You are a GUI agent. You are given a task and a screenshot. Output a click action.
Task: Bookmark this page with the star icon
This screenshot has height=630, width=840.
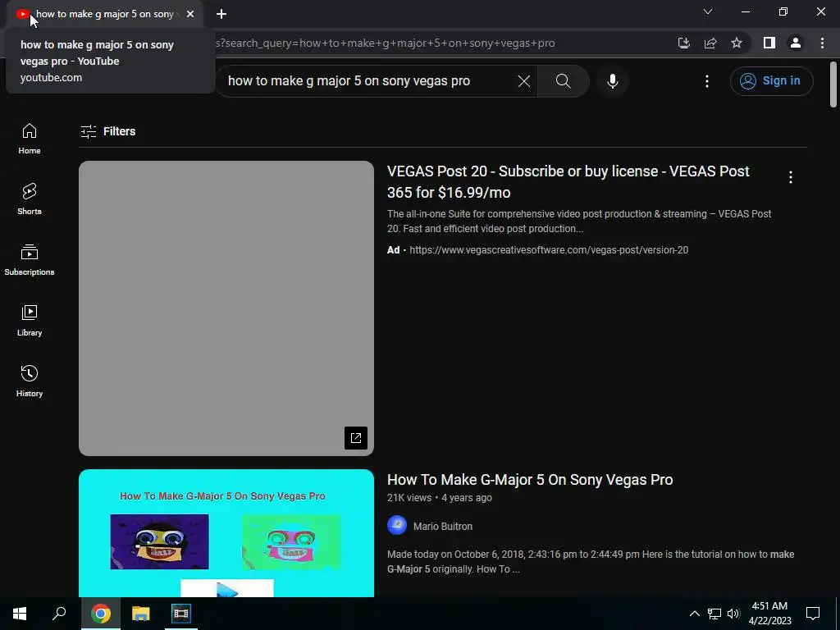point(737,43)
